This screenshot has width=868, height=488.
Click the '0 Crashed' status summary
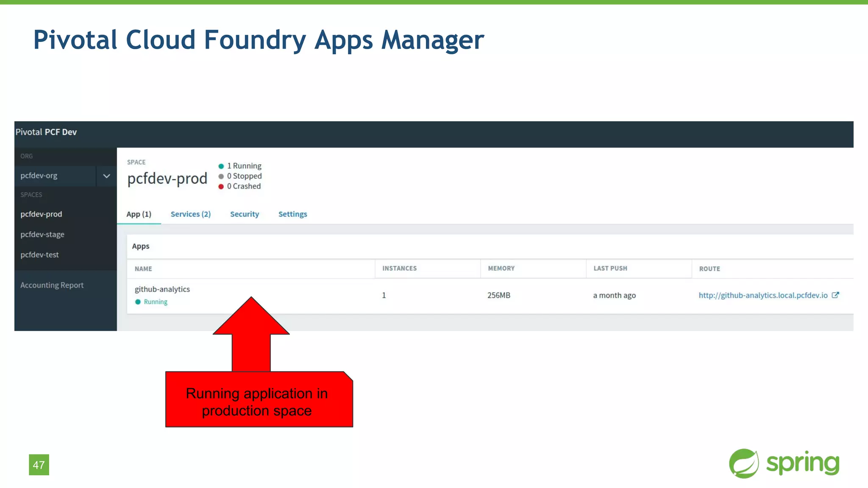pos(239,186)
